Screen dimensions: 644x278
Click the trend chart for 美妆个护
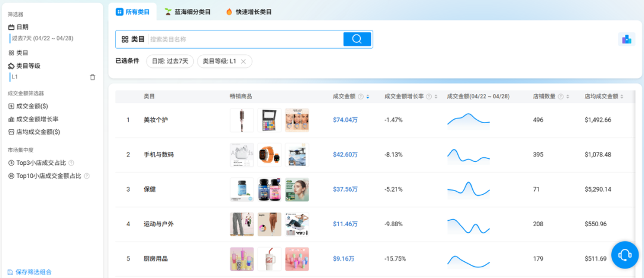pyautogui.click(x=469, y=121)
